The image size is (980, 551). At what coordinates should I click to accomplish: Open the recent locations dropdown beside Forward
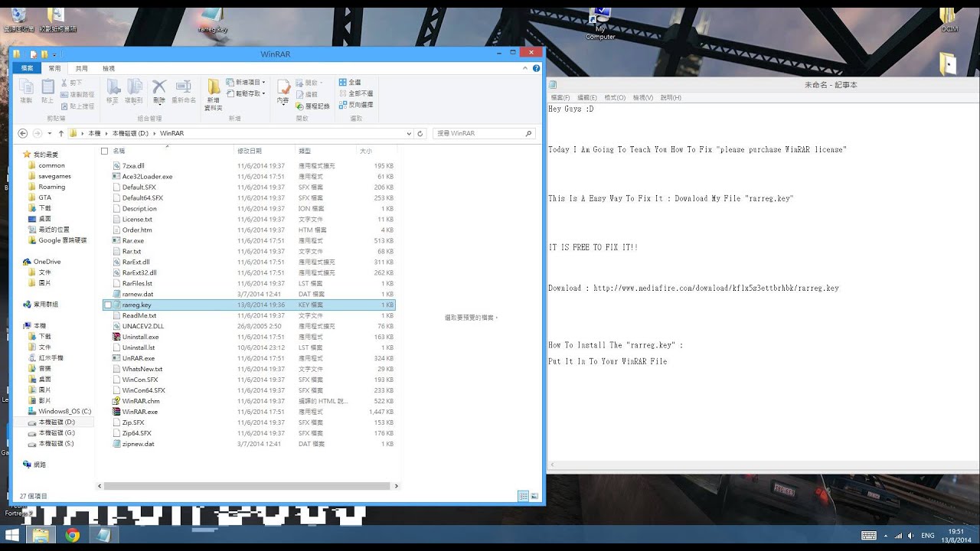[x=51, y=133]
